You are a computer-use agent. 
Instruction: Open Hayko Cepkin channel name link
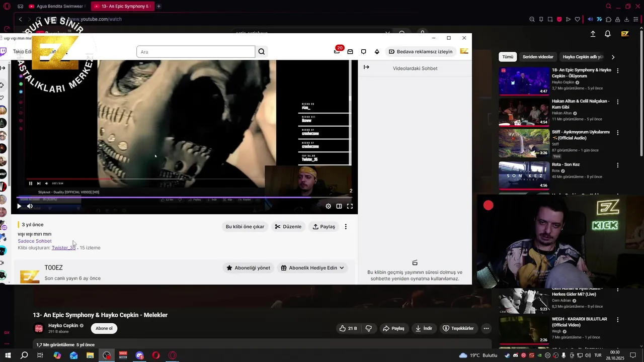pyautogui.click(x=63, y=325)
